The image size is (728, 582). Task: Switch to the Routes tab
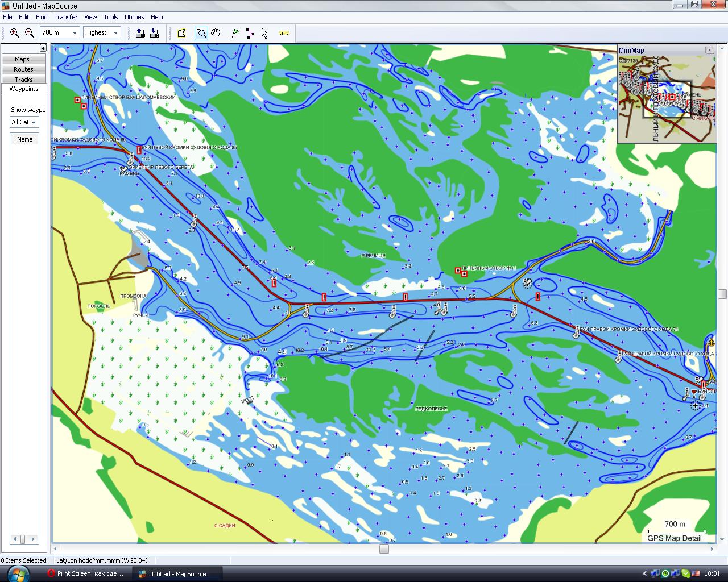[24, 69]
